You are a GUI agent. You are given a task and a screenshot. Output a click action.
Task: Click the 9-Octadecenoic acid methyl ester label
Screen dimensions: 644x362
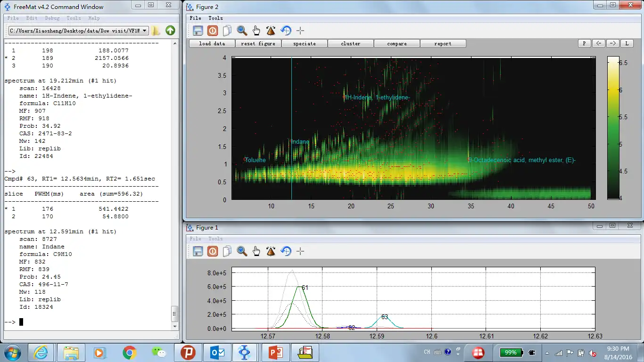(522, 160)
